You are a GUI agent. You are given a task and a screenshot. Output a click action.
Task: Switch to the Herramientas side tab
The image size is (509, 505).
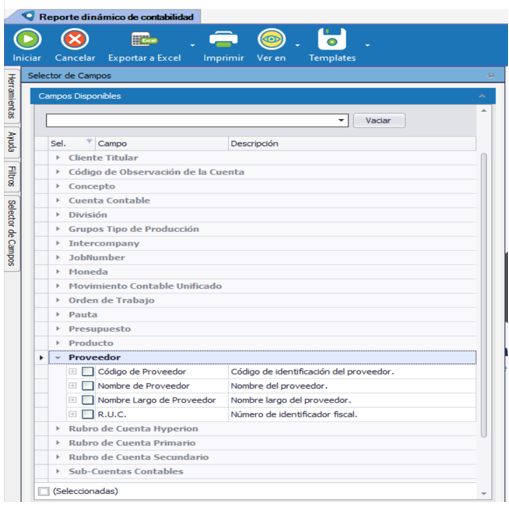pyautogui.click(x=12, y=96)
